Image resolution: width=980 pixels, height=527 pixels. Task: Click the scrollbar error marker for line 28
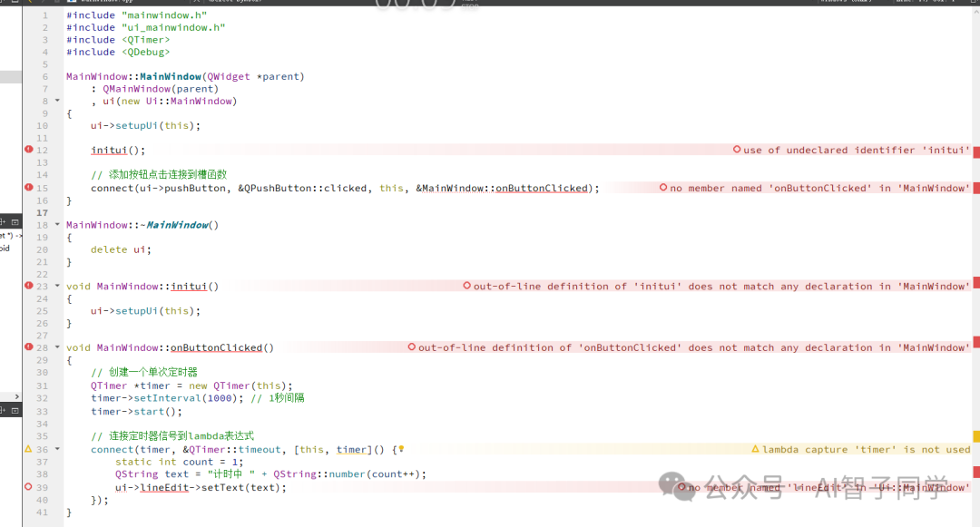976,342
